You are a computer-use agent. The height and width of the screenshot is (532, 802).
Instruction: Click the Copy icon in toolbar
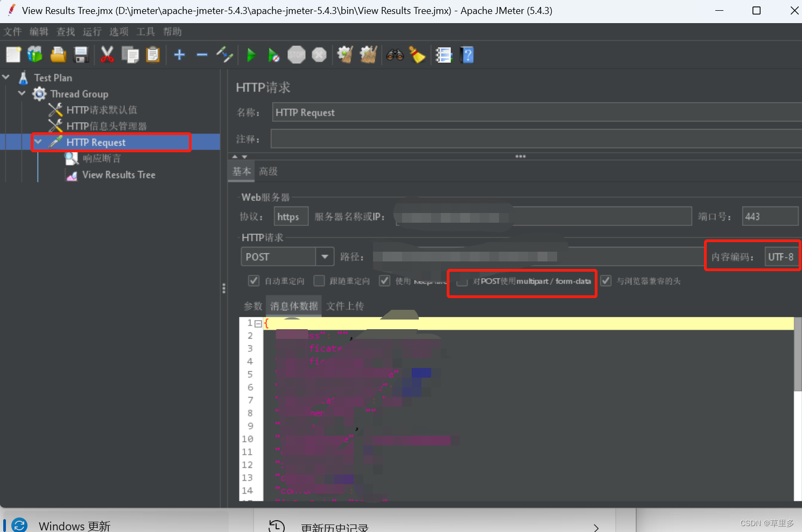[130, 54]
